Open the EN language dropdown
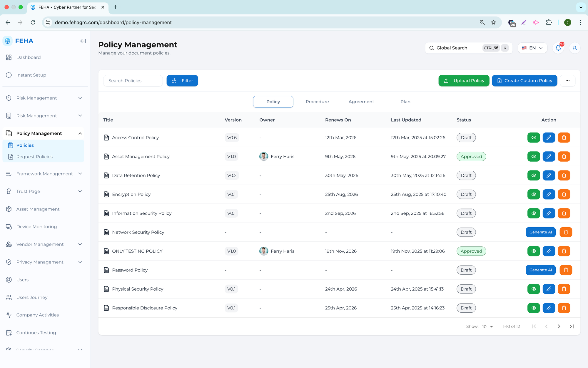Screen dimensions: 588x368 pyautogui.click(x=532, y=48)
